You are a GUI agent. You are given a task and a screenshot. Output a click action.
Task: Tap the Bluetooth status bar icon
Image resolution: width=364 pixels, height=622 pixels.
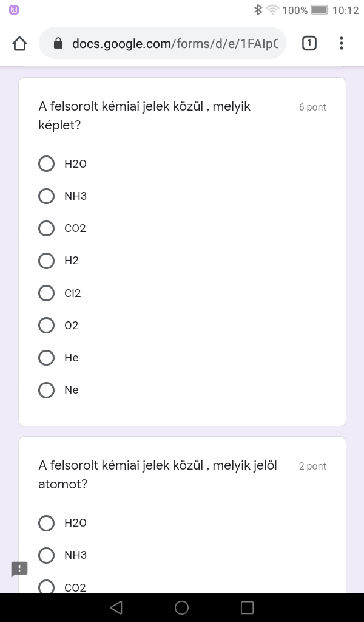(x=258, y=10)
